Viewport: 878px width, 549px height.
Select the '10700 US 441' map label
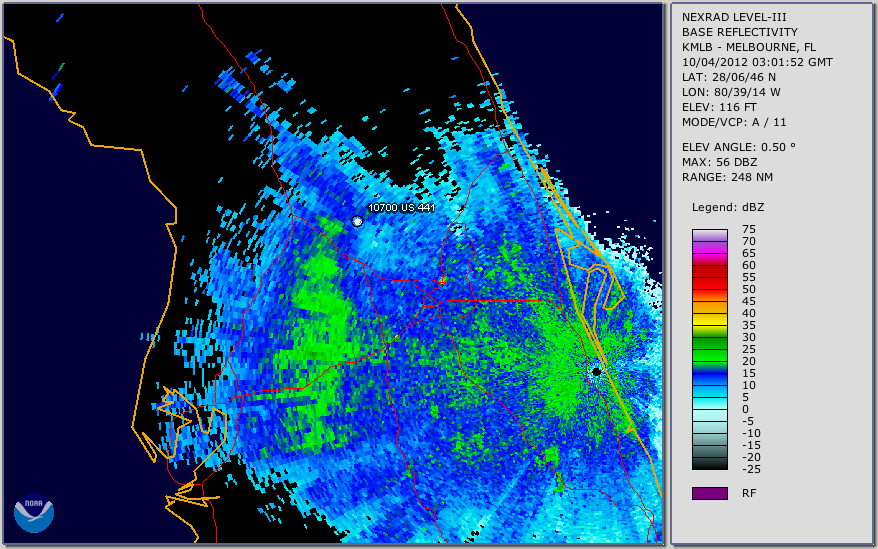(x=401, y=208)
